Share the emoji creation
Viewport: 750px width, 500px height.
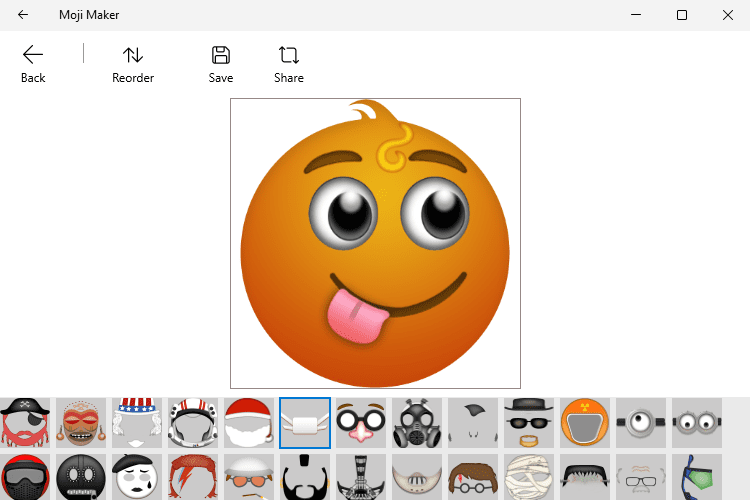coord(289,64)
